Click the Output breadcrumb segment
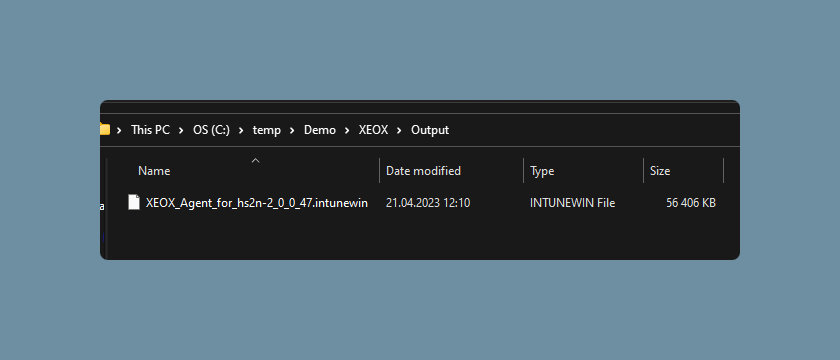 430,130
